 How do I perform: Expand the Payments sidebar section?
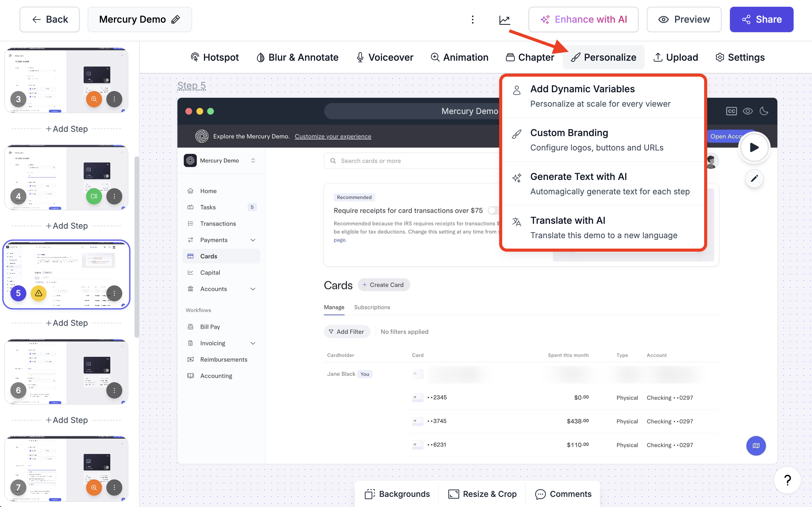tap(253, 240)
